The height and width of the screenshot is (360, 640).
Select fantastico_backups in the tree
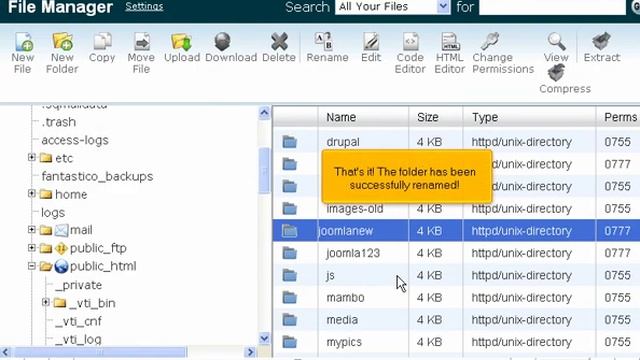point(97,177)
